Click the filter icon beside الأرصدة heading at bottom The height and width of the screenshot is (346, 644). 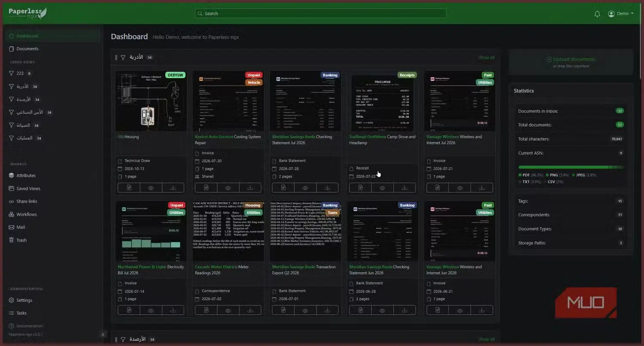[123, 340]
